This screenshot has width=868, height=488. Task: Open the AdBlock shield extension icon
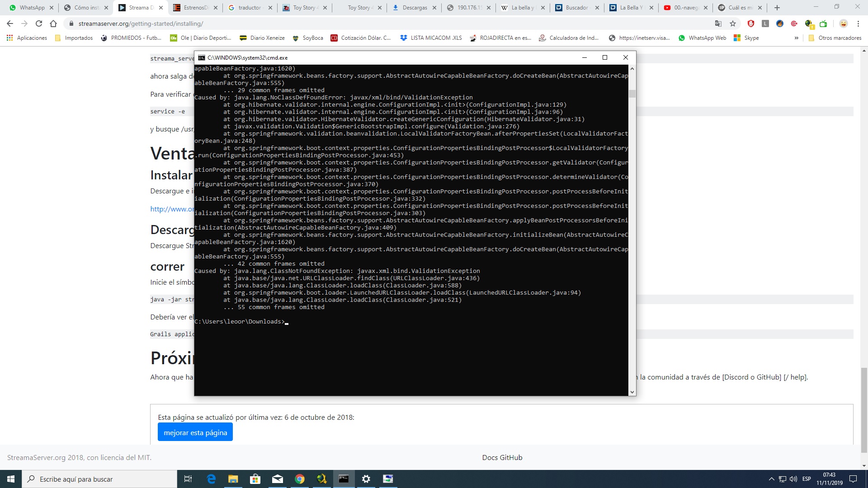[750, 24]
